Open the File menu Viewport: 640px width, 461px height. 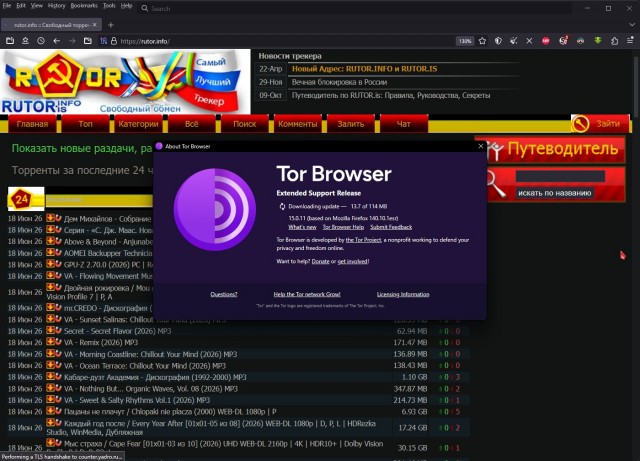pos(7,6)
